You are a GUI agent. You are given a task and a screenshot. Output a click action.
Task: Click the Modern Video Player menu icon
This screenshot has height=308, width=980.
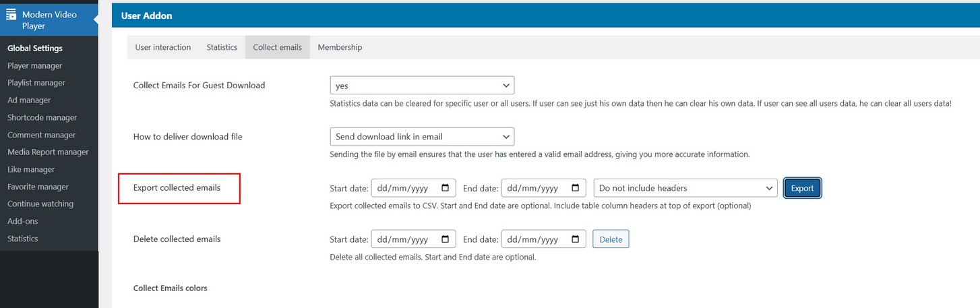point(11,14)
